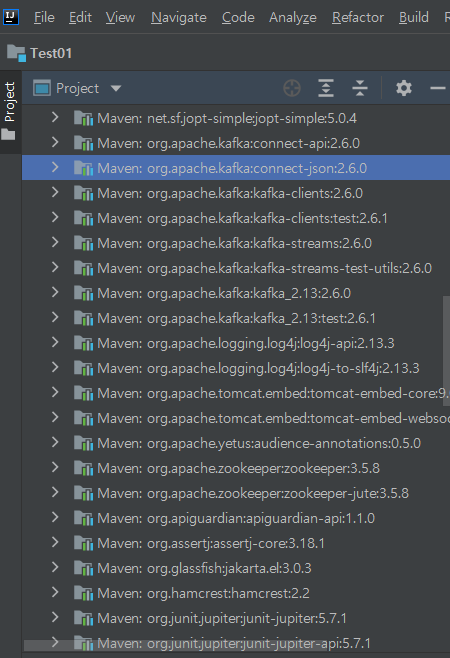Screen dimensions: 450x658
Task: Click the Test01 project folder icon
Action: point(16,53)
